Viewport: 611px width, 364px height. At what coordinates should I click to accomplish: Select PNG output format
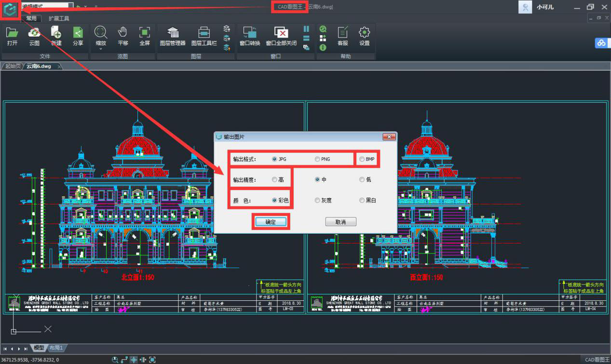coord(317,159)
